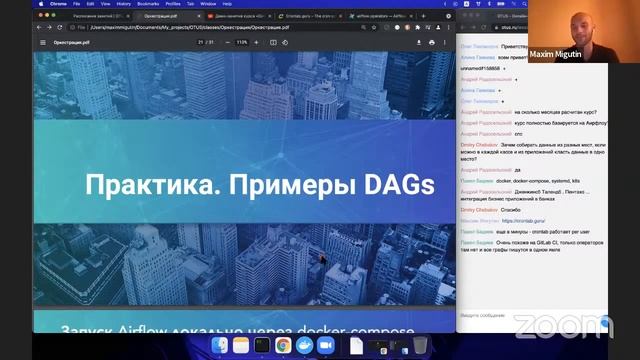Switch to the airflow.operators tab

tap(380, 16)
